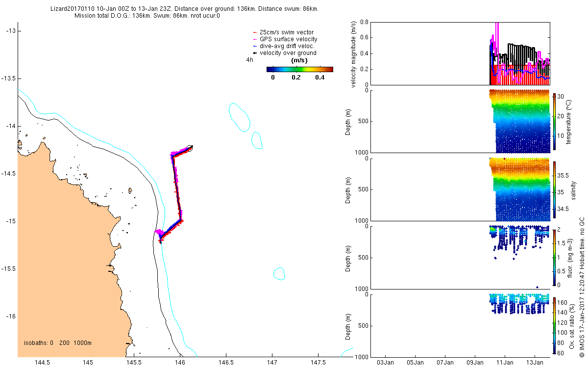Click the 'dive-avg drift veloc.' legend entry

[x=283, y=46]
